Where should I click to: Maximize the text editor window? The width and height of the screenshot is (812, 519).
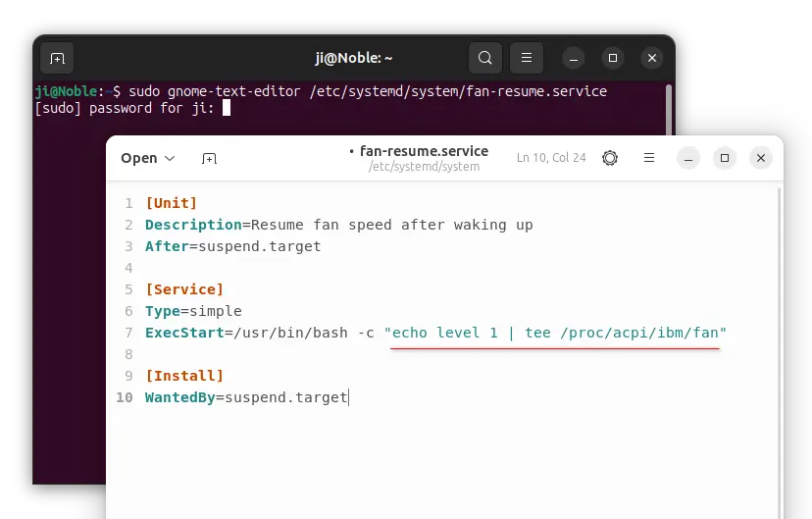pyautogui.click(x=725, y=158)
